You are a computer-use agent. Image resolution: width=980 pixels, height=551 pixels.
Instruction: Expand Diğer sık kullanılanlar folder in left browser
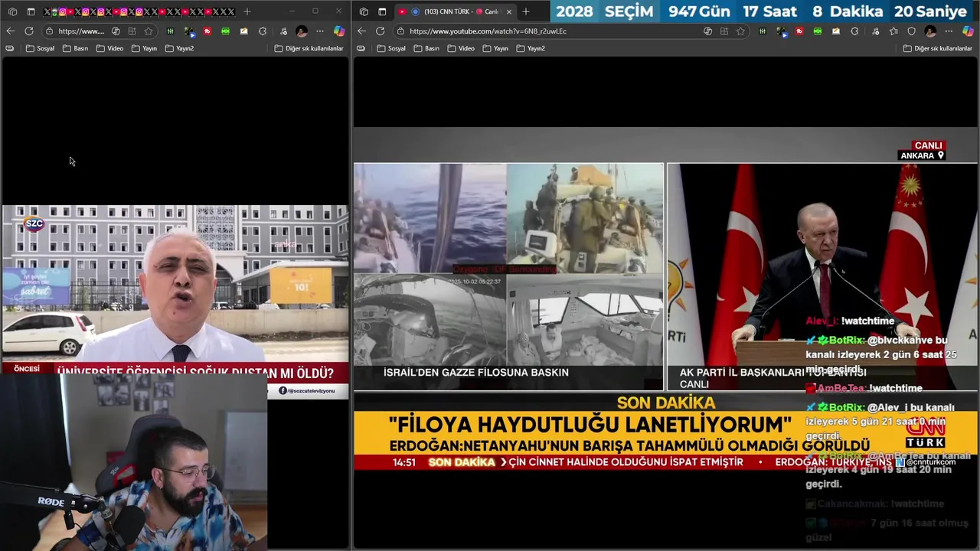[309, 48]
